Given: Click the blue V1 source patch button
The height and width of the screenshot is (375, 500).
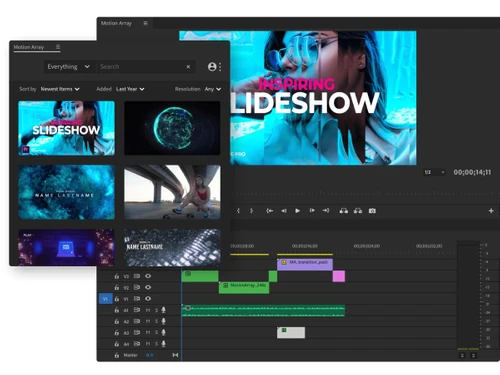Looking at the screenshot, I should [105, 299].
